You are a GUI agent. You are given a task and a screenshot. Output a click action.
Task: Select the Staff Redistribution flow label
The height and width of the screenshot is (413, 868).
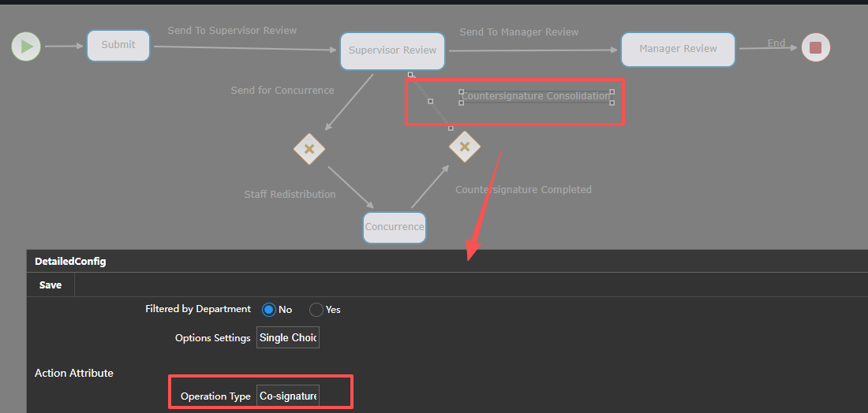[x=290, y=195]
